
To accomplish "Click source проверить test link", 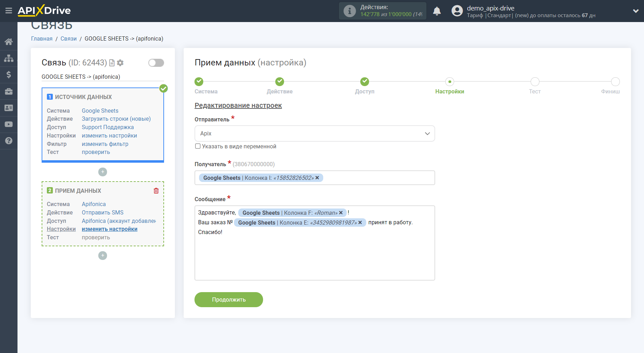I will tap(96, 152).
